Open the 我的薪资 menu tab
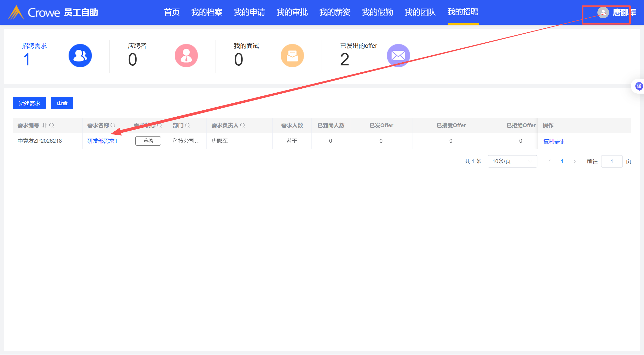The height and width of the screenshot is (355, 644). [335, 12]
